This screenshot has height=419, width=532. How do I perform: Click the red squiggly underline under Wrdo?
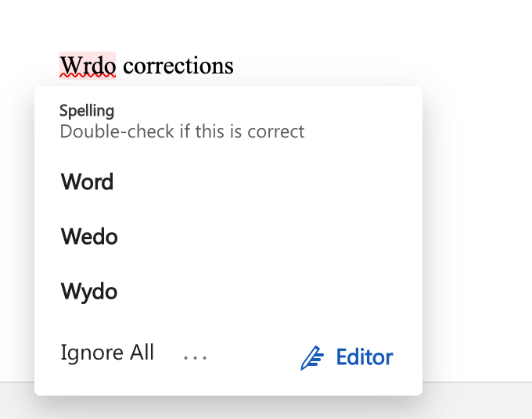tap(88, 76)
